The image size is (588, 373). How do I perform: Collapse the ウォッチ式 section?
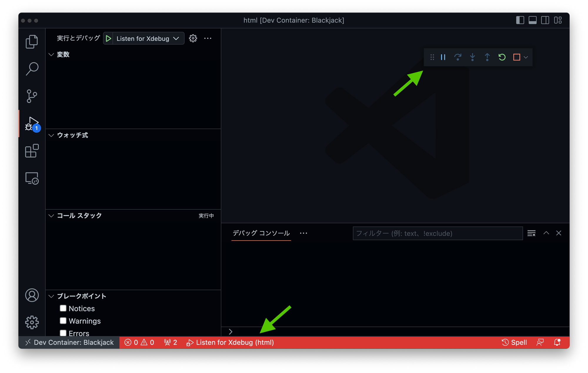(51, 135)
